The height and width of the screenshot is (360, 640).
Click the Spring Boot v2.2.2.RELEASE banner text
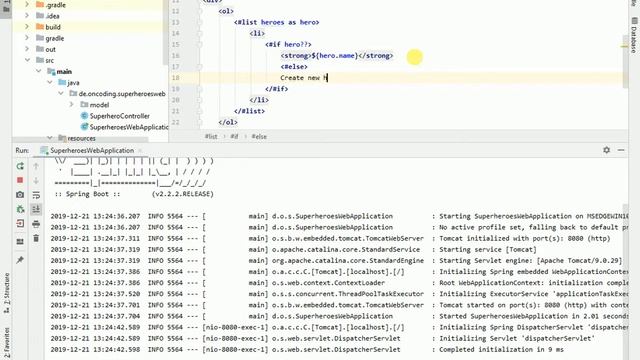[134, 194]
